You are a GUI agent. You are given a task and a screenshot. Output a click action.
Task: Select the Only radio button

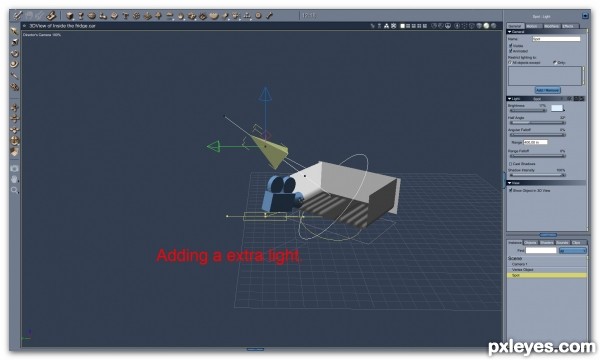pos(554,62)
